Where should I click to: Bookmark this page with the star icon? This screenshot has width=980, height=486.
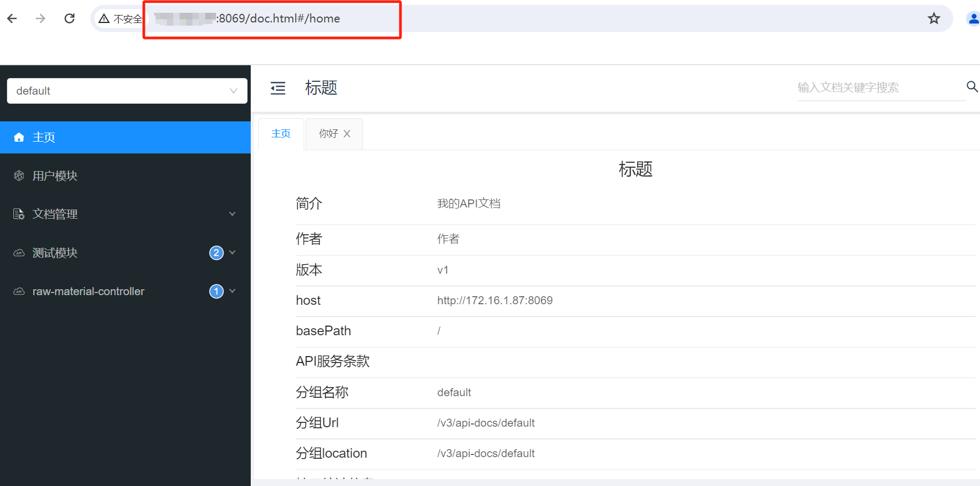pos(934,19)
